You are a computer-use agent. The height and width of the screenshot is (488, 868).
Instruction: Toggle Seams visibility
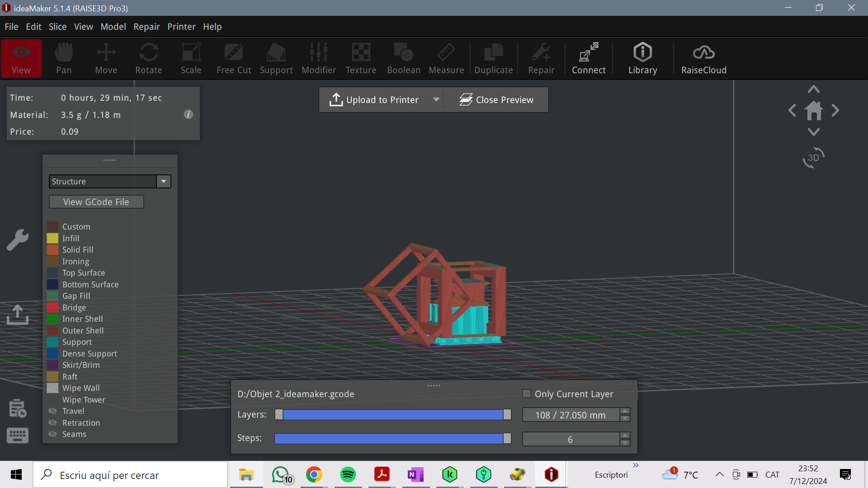pyautogui.click(x=52, y=434)
